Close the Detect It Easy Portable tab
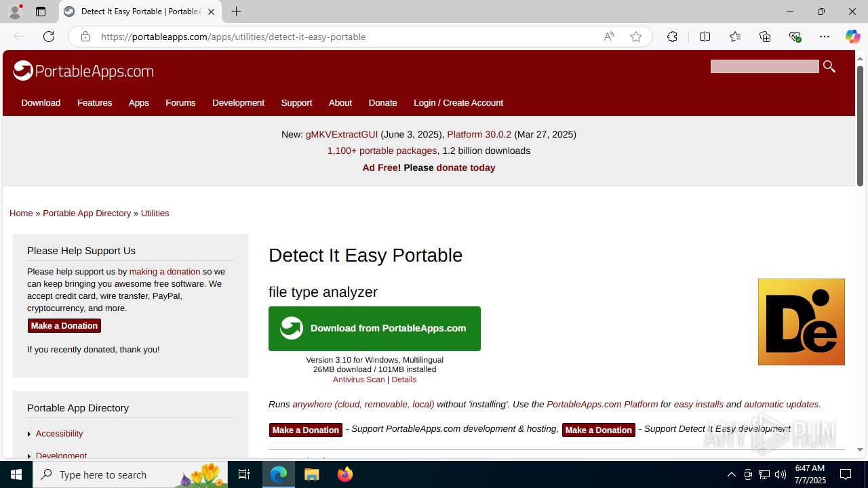Image resolution: width=868 pixels, height=488 pixels. tap(211, 12)
